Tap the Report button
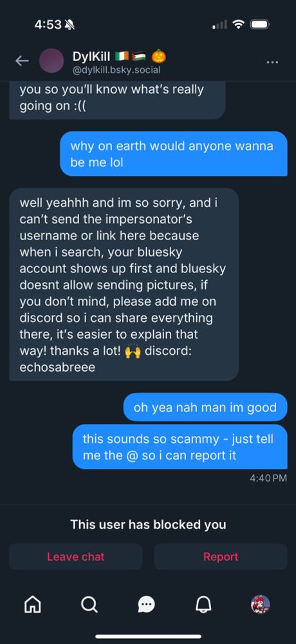296x644 pixels. pos(221,556)
